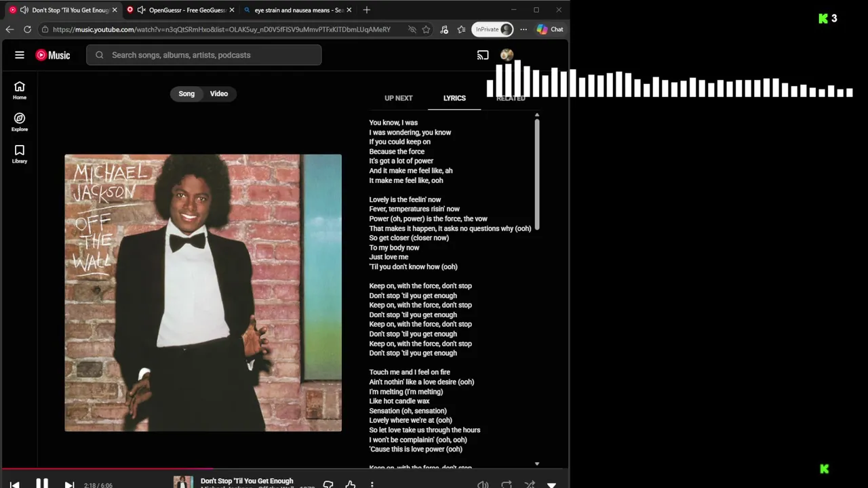Unmute the OpenGuessr tab speaker icon
The image size is (868, 488).
[x=141, y=10]
